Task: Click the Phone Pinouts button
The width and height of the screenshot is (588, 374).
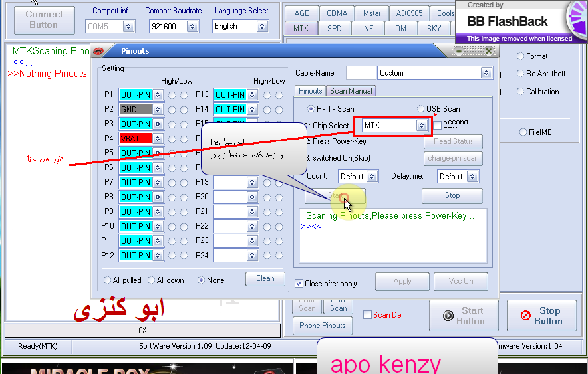Action: (323, 326)
